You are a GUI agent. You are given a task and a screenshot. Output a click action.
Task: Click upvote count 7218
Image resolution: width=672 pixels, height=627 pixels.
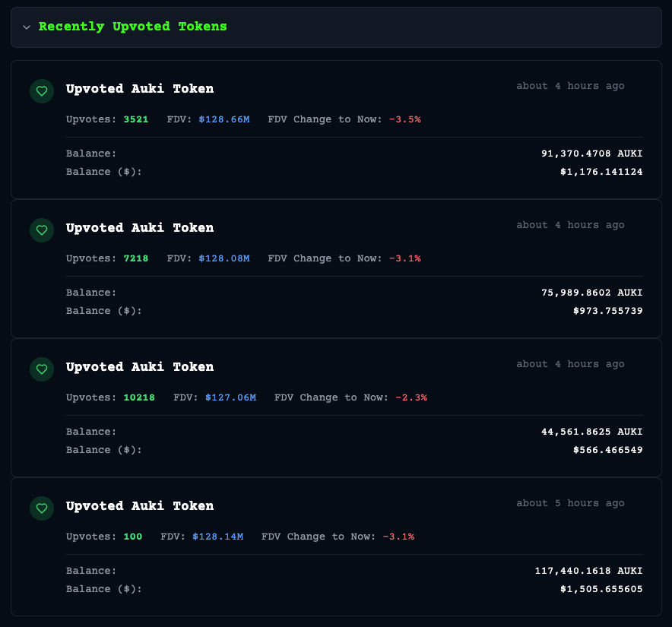click(x=136, y=258)
